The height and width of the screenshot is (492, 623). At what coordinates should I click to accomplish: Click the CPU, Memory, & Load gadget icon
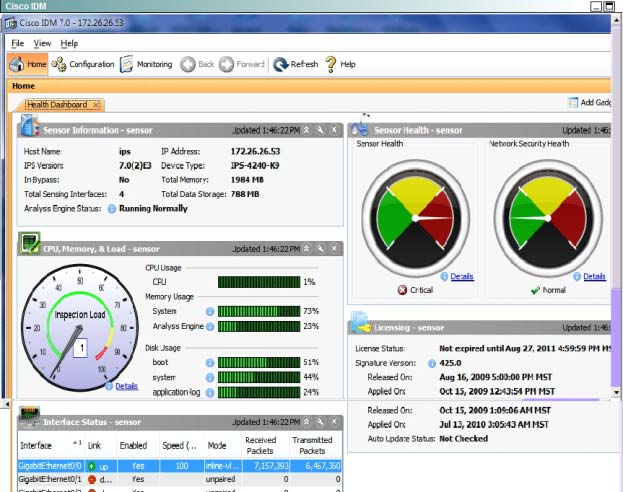(30, 243)
